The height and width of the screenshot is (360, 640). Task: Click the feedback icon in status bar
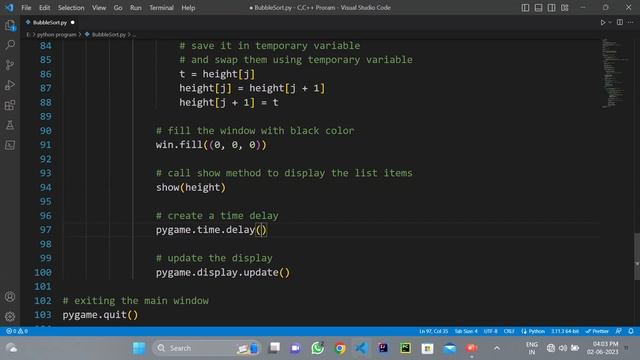[619, 331]
